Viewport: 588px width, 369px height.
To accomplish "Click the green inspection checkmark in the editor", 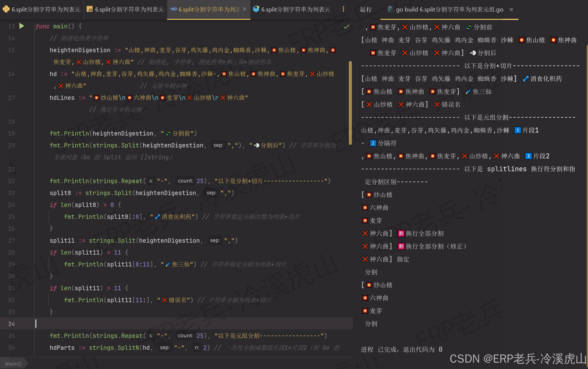I will pyautogui.click(x=346, y=26).
